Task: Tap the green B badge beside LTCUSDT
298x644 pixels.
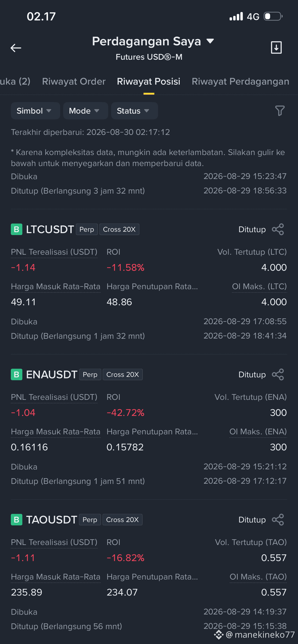Action: 17,229
